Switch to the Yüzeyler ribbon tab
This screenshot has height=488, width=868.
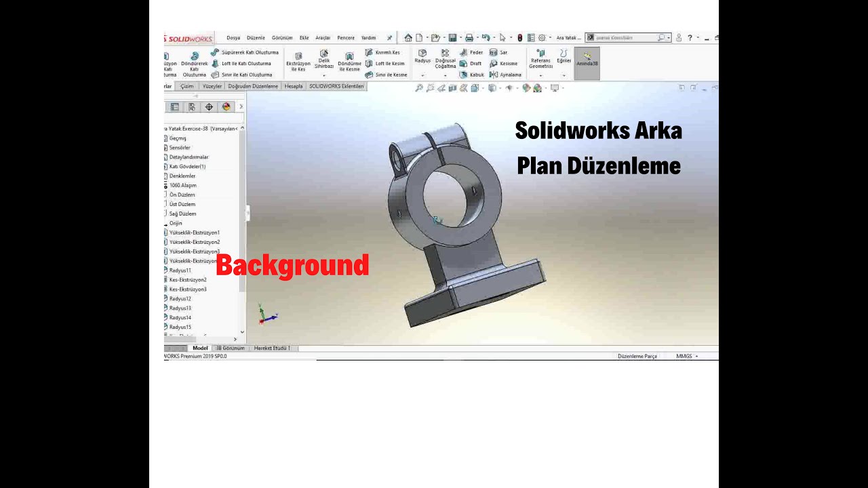212,86
